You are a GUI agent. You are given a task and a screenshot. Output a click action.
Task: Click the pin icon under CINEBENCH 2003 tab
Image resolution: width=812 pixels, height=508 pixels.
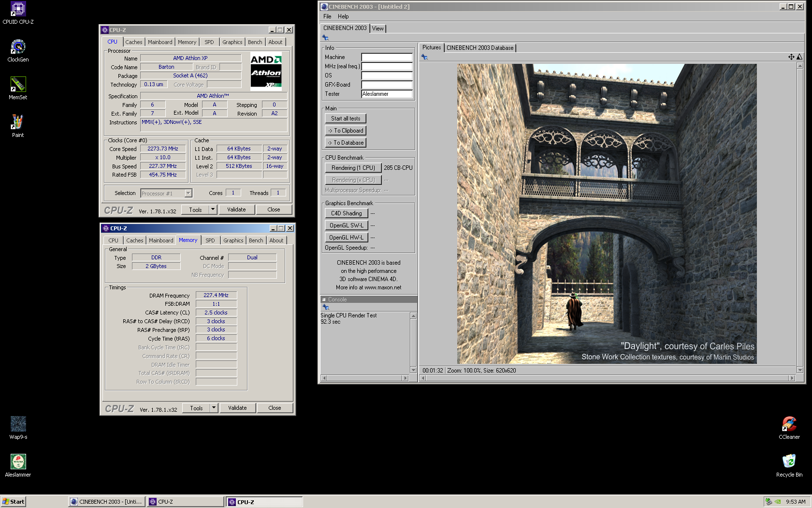coord(325,38)
